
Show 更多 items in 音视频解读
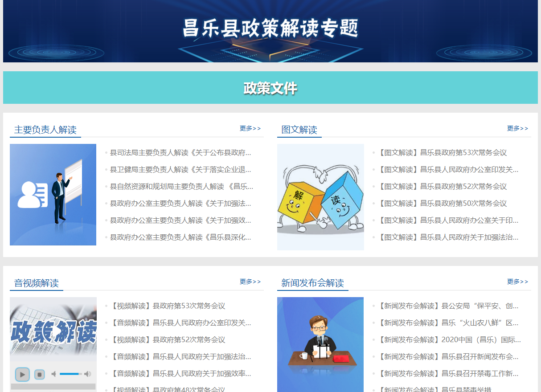[250, 282]
